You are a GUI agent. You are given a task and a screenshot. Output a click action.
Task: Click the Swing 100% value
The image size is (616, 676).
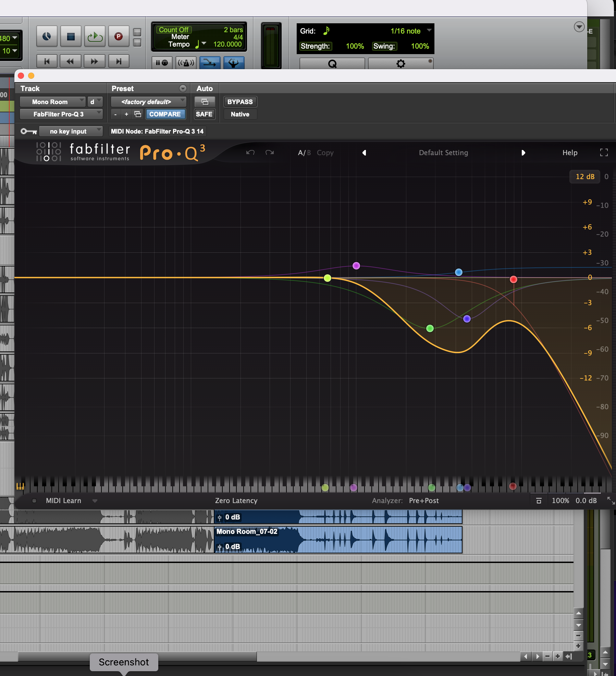(x=420, y=46)
